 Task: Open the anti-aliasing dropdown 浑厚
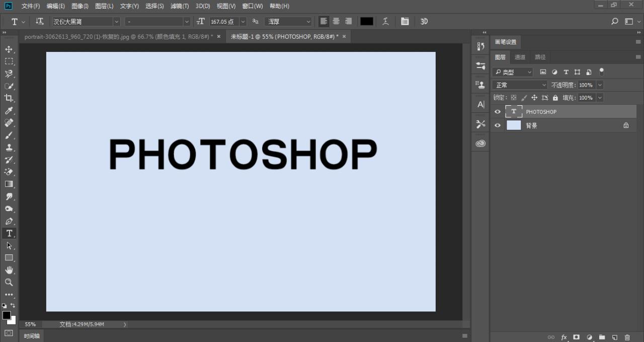click(x=289, y=22)
